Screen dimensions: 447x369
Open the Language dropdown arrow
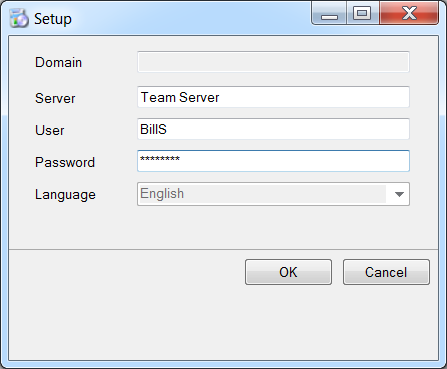[x=399, y=194]
